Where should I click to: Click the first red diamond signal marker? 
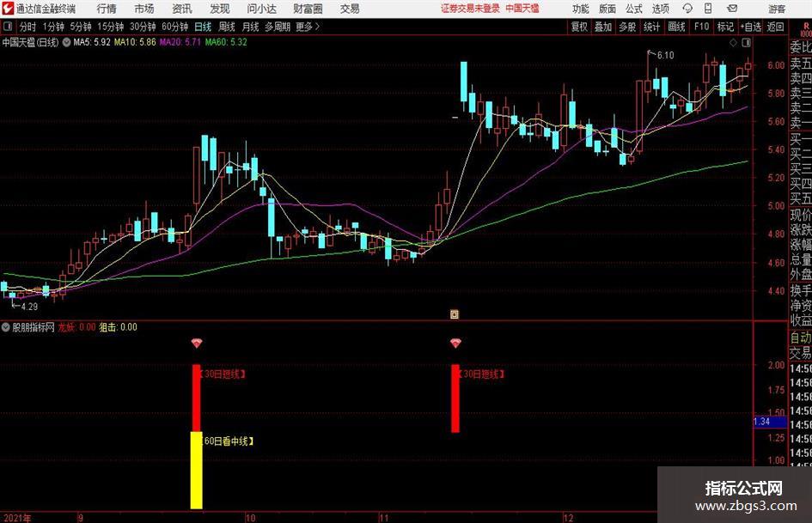(x=196, y=343)
